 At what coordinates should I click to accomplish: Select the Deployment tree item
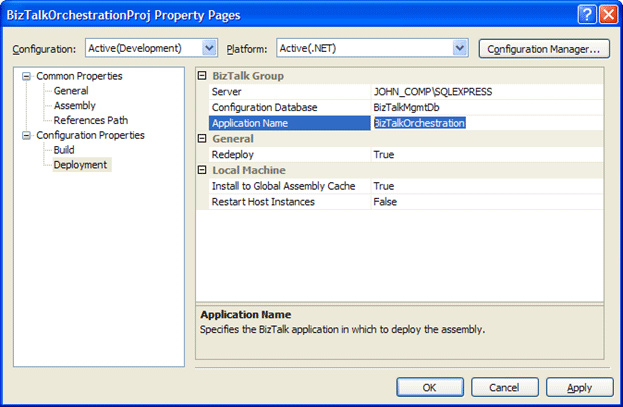(81, 165)
